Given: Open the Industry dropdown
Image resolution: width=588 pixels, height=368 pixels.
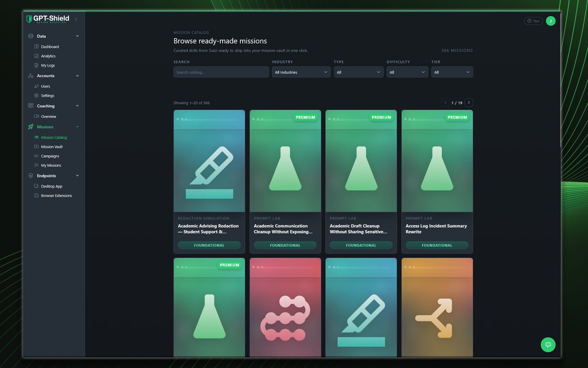Looking at the screenshot, I should (301, 72).
